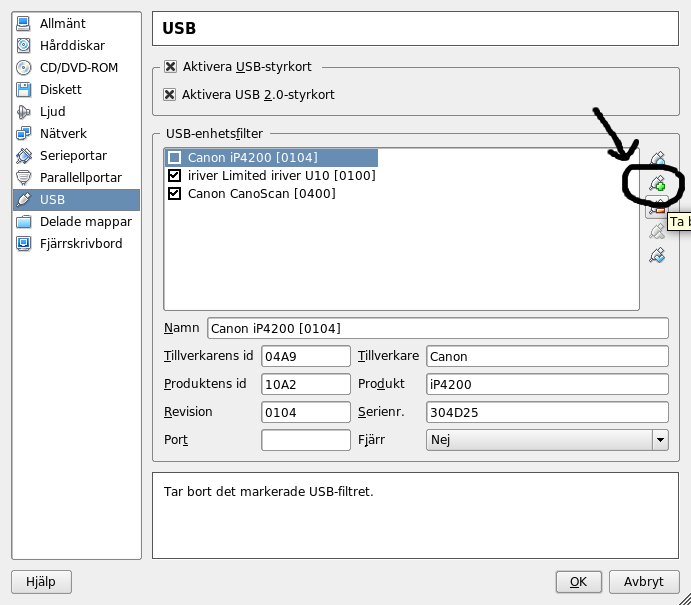Screen dimensions: 691x605
Task: Click the Hårddiskar disk icon in the sidebar
Action: click(23, 45)
